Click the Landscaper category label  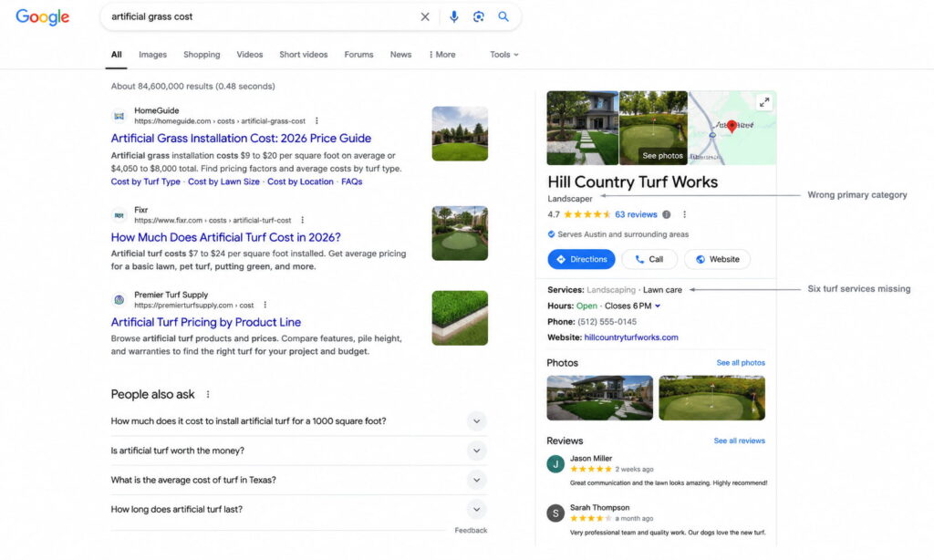coord(570,199)
